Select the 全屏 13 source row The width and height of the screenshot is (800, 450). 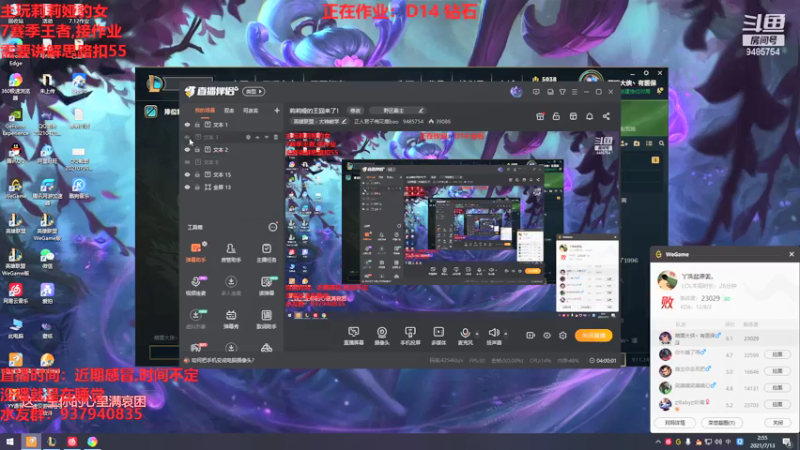[232, 187]
